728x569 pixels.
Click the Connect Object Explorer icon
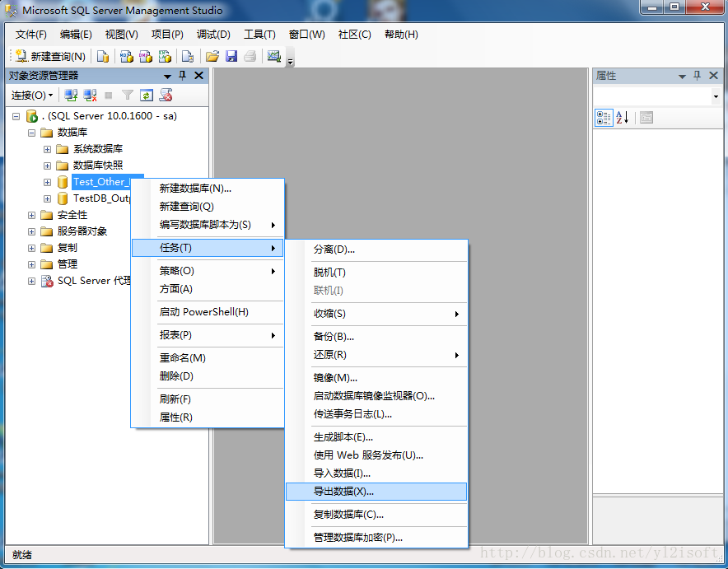(71, 96)
